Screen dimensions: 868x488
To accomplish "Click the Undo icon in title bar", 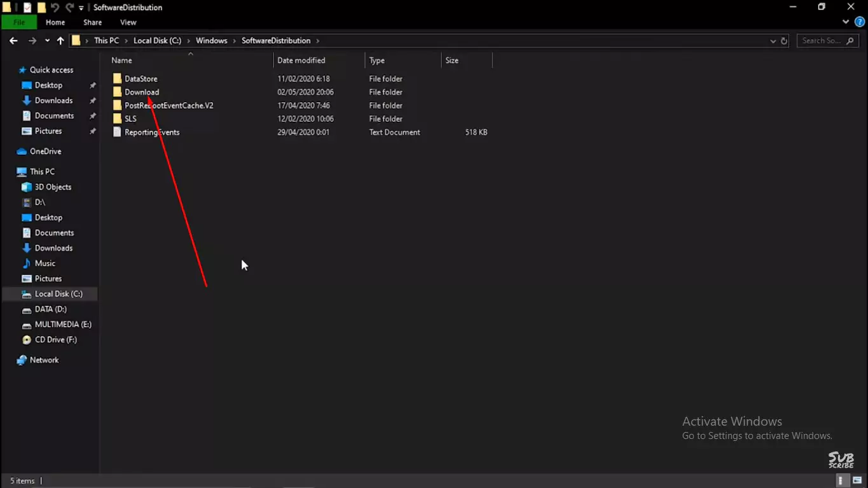I will 55,8.
